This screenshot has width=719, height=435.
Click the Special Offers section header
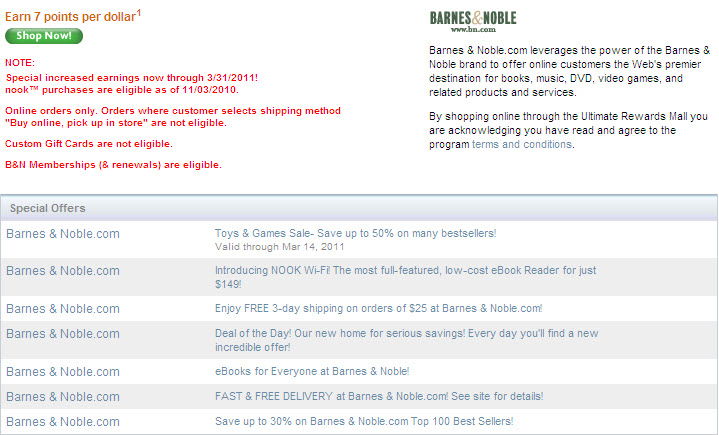(x=359, y=208)
